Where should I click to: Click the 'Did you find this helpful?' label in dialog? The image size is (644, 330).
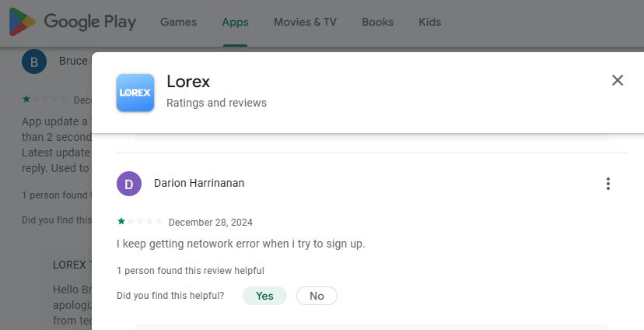170,296
